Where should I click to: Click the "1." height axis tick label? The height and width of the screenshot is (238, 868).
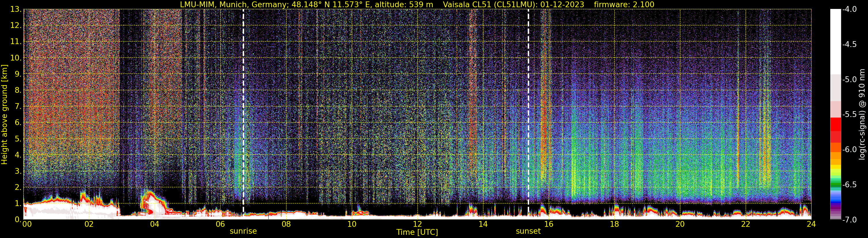[18, 203]
